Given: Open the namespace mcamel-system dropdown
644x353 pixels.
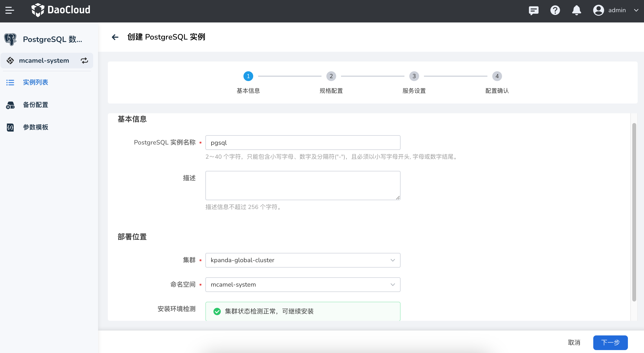Looking at the screenshot, I should point(302,284).
